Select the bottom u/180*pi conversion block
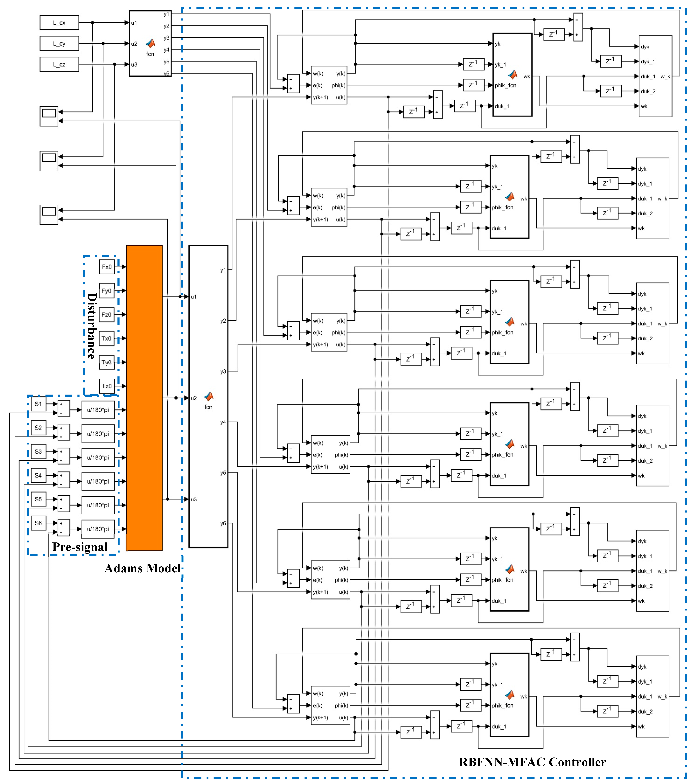This screenshot has width=692, height=784. tap(98, 529)
